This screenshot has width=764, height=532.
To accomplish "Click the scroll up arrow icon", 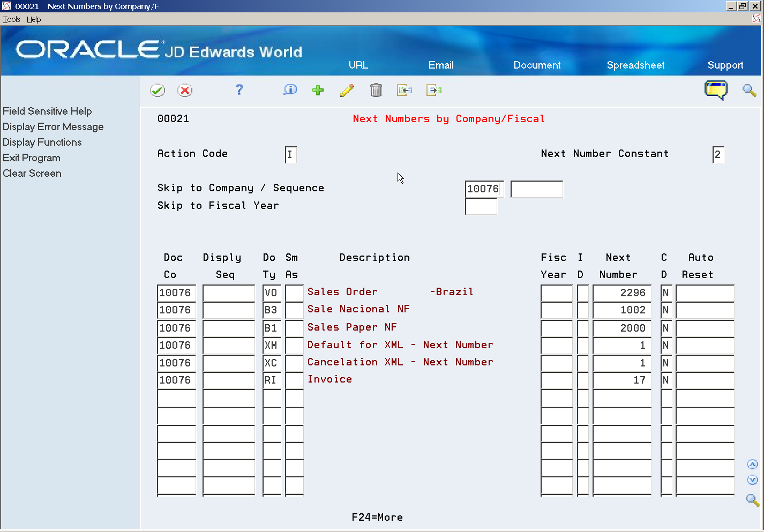I will coord(752,464).
